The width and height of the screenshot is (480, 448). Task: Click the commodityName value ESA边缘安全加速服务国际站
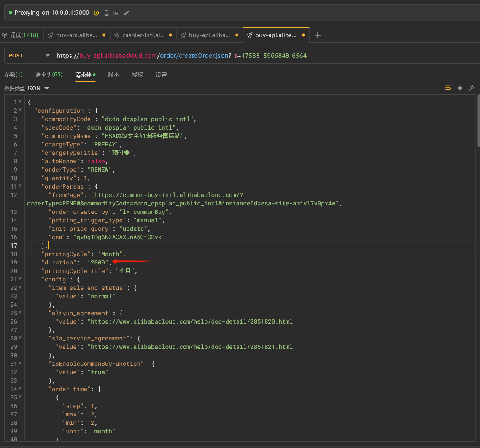tap(143, 136)
